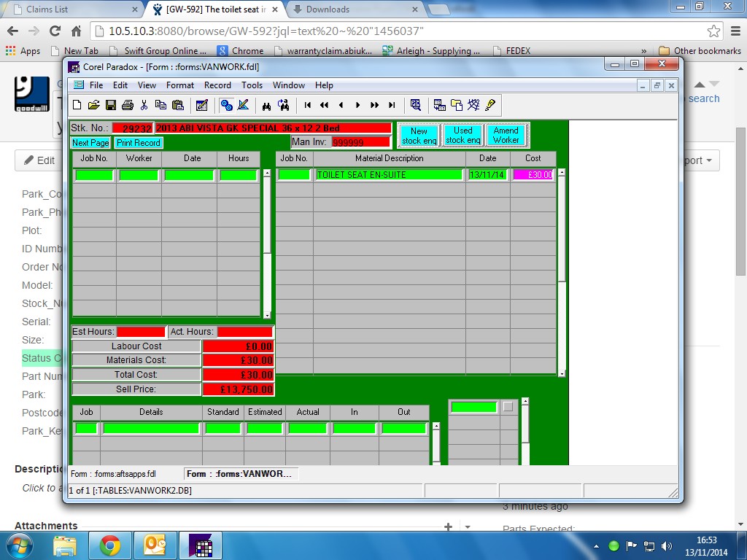Screen dimensions: 747x560
Task: Paste with the clipboard toolbar icon
Action: [x=178, y=105]
